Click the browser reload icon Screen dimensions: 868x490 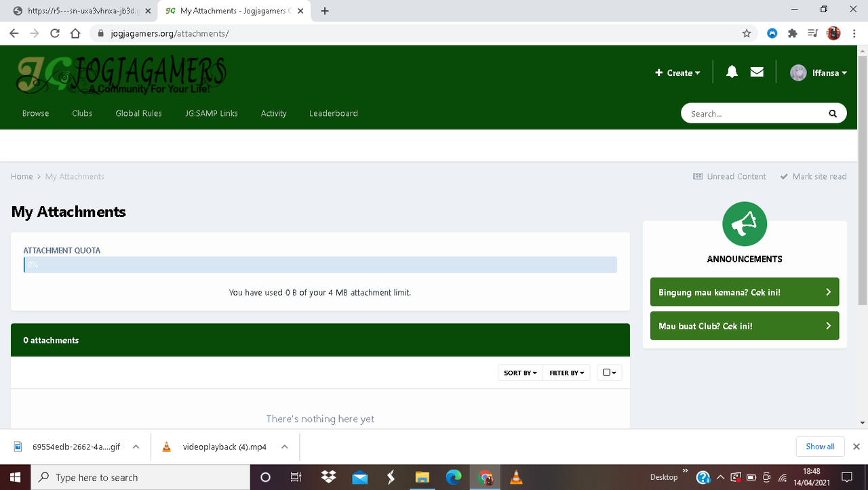[x=55, y=33]
